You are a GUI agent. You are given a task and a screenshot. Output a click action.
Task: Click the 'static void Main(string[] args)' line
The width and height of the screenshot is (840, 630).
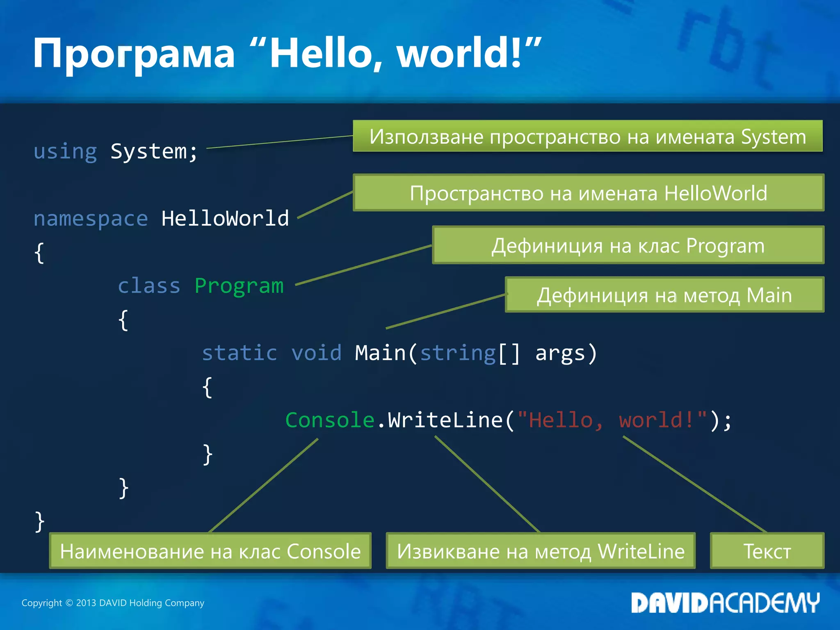[399, 353]
